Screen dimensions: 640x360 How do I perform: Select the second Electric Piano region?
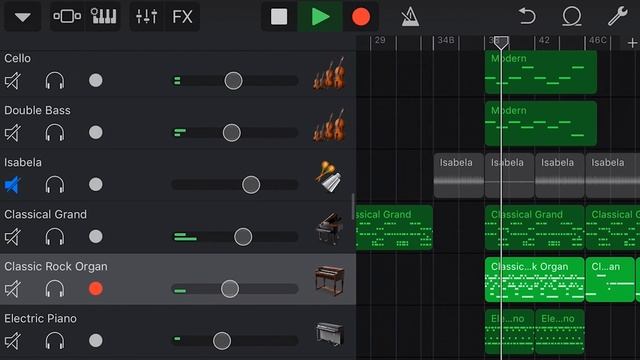(560, 331)
